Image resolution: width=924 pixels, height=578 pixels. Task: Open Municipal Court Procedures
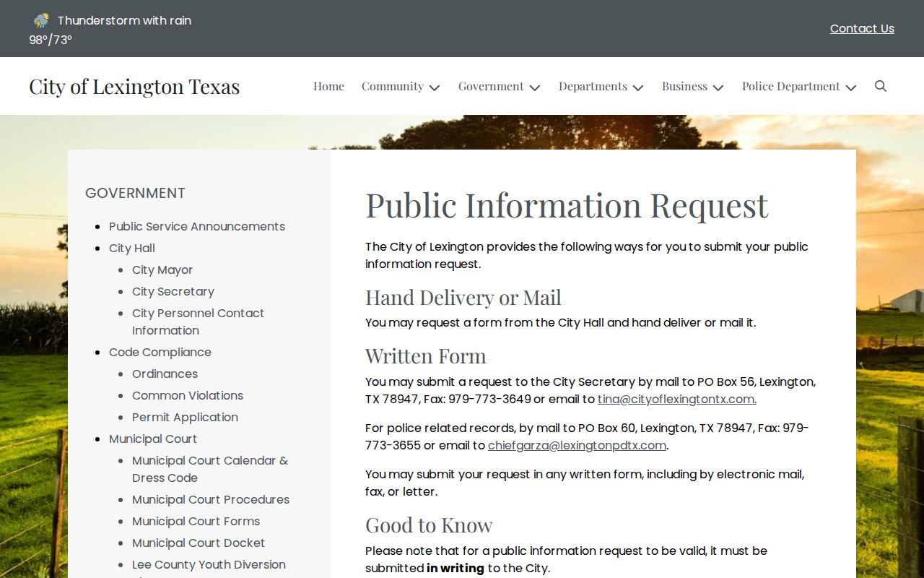(211, 499)
